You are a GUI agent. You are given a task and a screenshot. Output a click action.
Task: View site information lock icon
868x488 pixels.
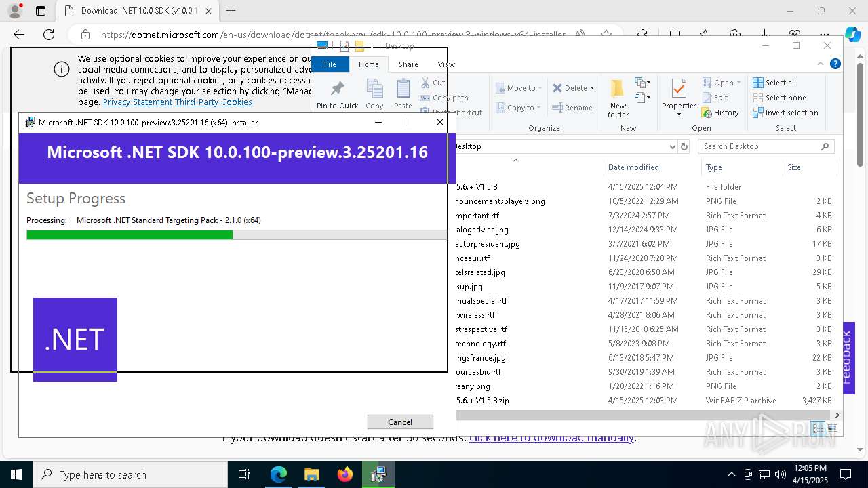[85, 35]
